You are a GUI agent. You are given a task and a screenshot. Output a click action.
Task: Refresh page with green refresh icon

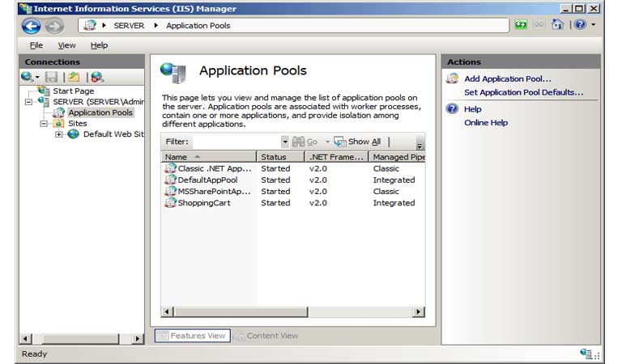[521, 25]
